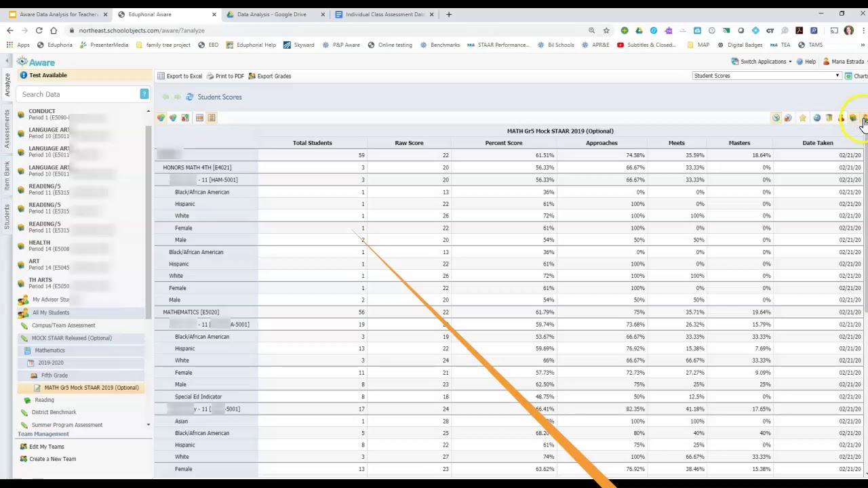Image resolution: width=868 pixels, height=488 pixels.
Task: Click Special Ed Indicator row
Action: pyautogui.click(x=510, y=396)
